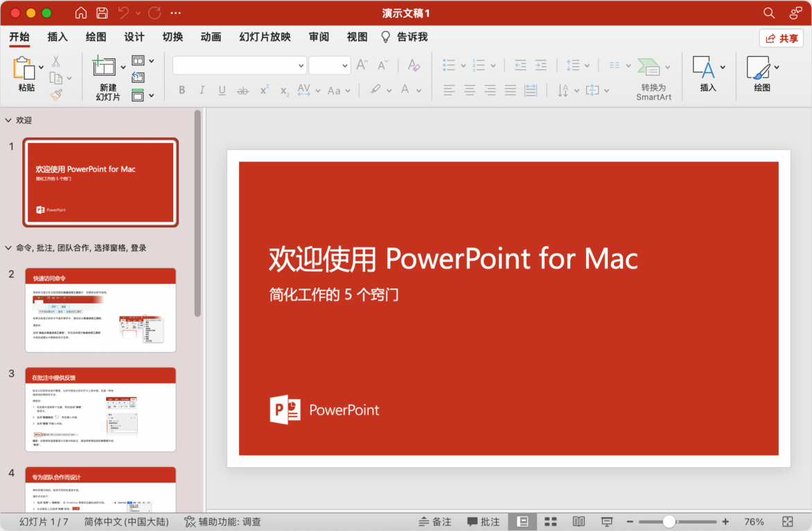Convert to SmartArt

click(653, 78)
